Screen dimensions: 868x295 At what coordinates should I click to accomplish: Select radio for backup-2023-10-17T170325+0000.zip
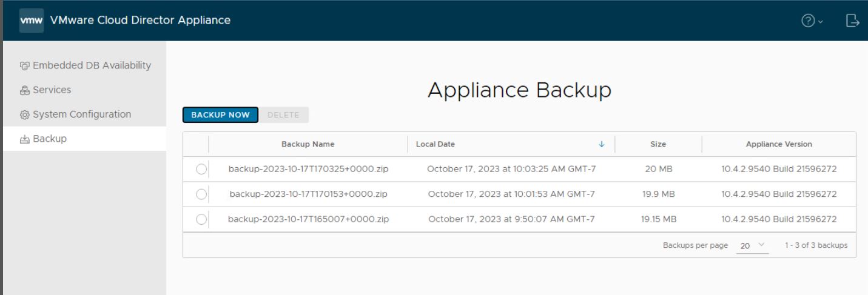tap(201, 169)
